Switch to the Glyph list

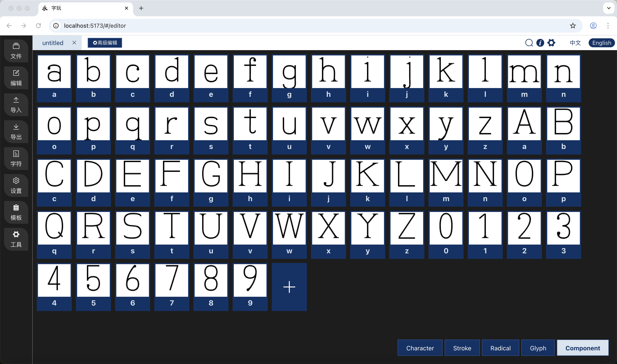tap(538, 348)
